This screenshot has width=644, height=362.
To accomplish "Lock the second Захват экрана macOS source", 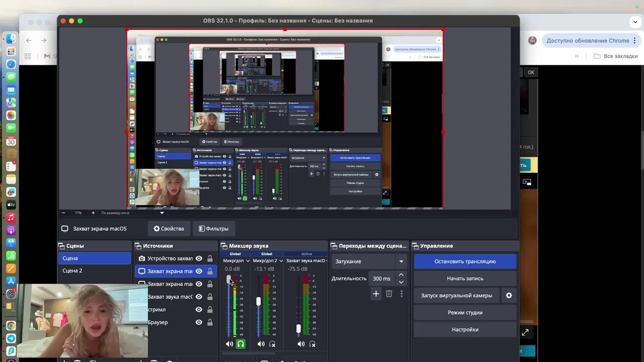I will 210,284.
